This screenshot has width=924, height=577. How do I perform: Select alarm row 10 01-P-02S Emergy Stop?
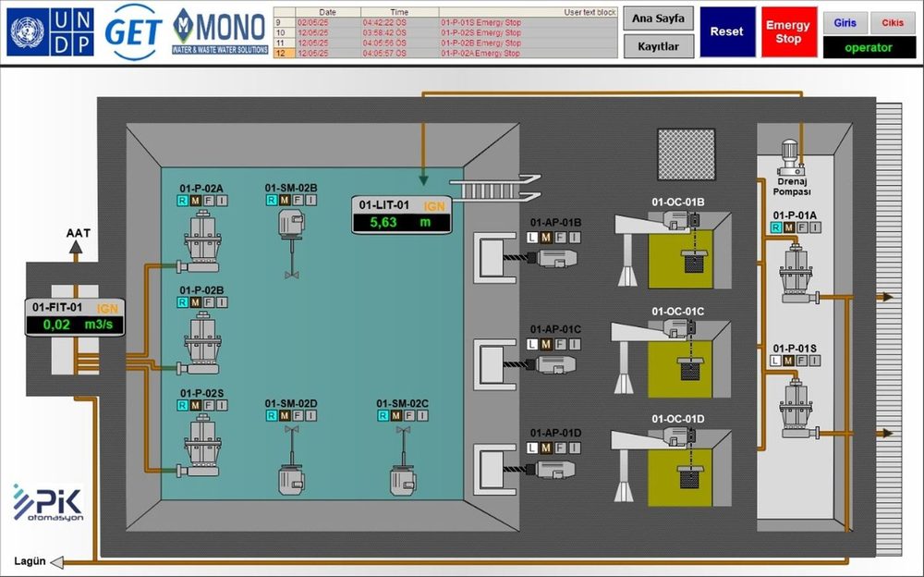(x=445, y=32)
